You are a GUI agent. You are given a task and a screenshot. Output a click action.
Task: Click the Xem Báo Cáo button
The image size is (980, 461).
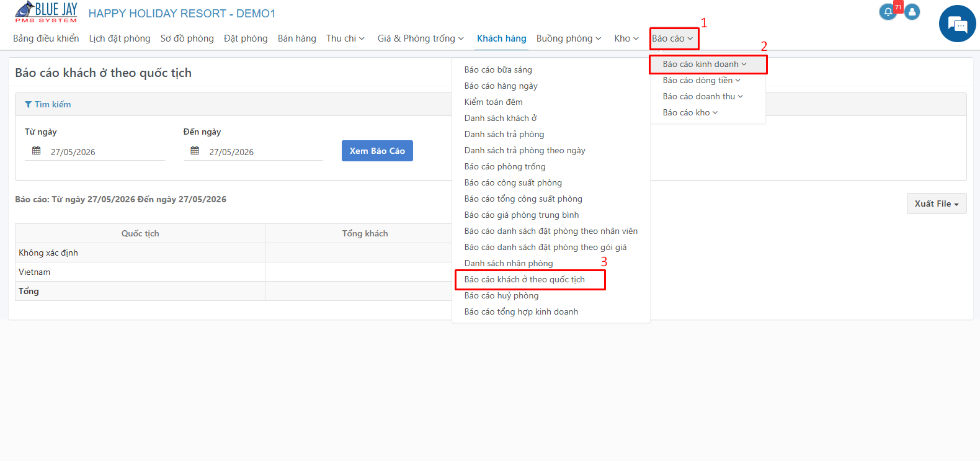(x=377, y=151)
